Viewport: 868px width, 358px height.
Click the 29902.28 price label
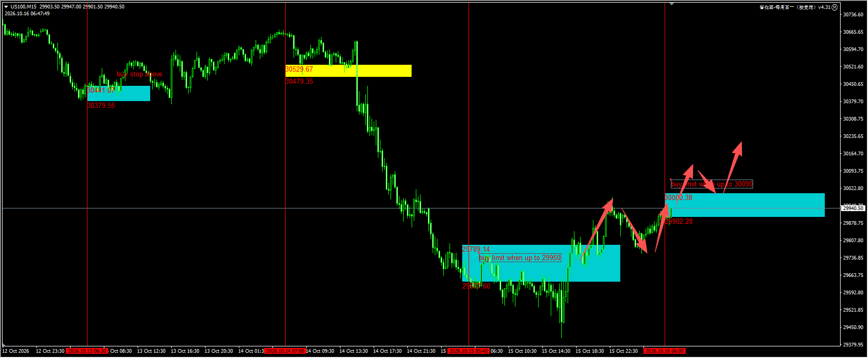678,221
